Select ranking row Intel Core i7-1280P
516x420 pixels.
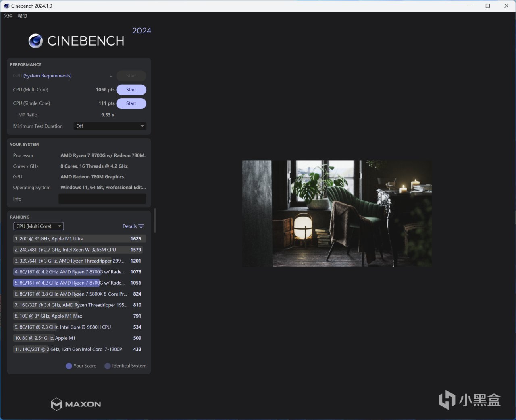tap(79, 350)
